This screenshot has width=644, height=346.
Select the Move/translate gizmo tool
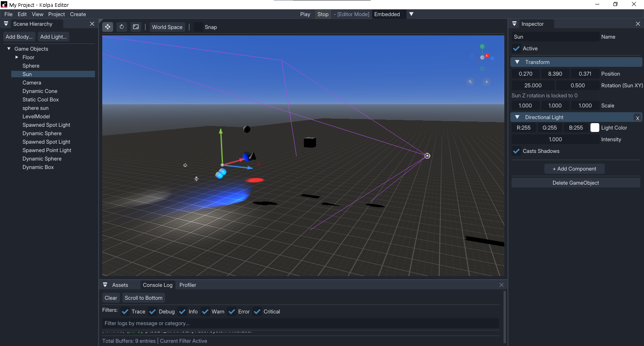point(107,27)
